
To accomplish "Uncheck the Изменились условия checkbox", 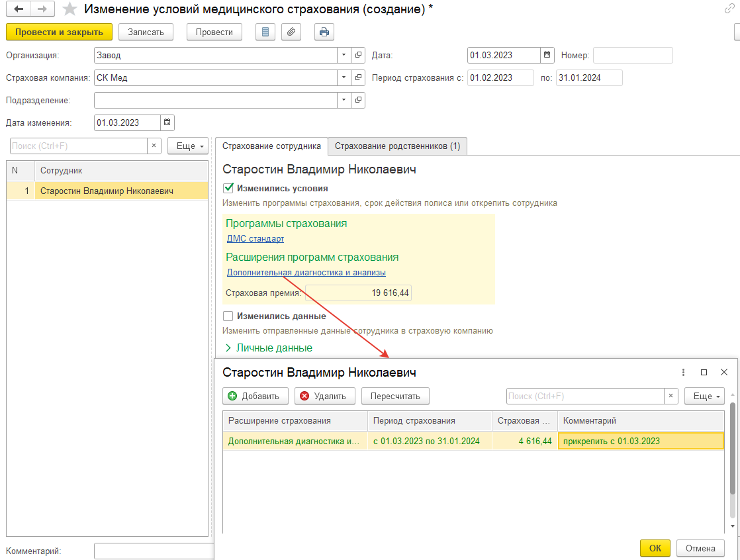I will pos(228,188).
